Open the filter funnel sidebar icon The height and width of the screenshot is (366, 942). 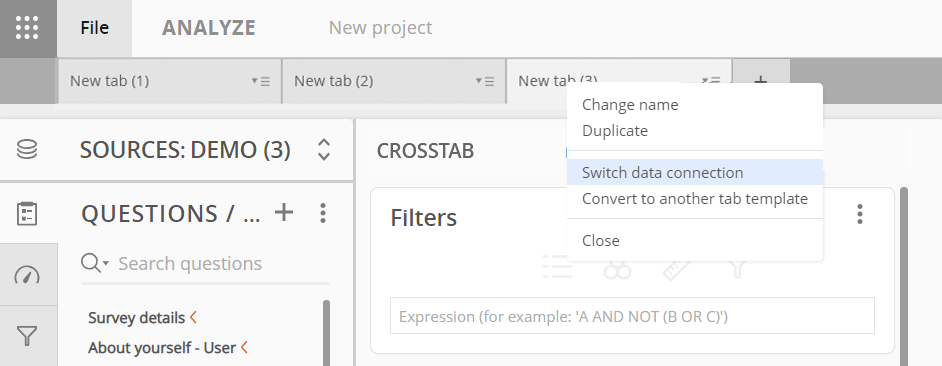click(x=26, y=335)
